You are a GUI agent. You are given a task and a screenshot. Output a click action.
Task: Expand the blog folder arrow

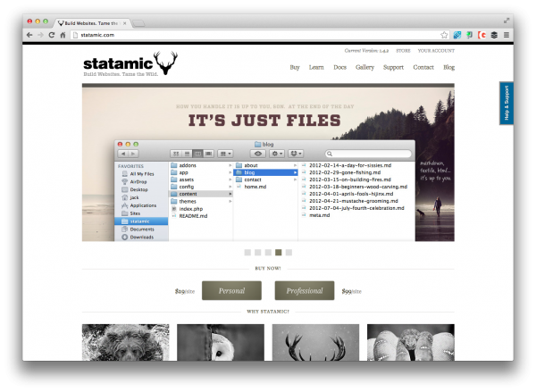[x=295, y=172]
